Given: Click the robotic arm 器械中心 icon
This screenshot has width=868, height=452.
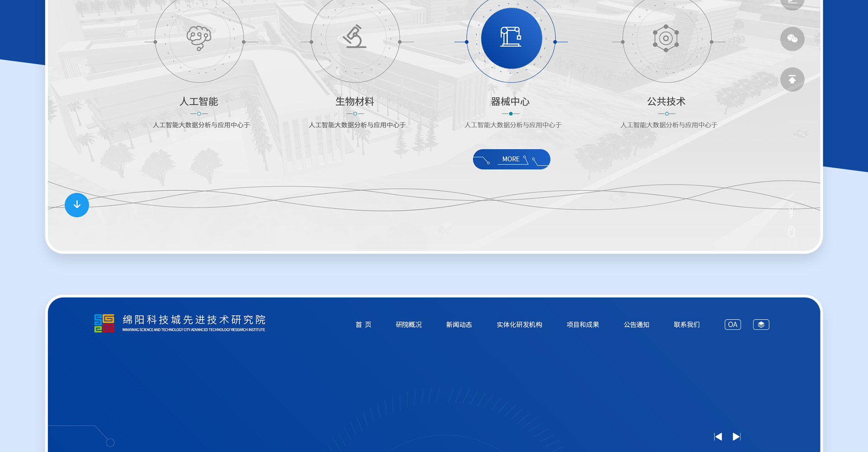Looking at the screenshot, I should (511, 38).
